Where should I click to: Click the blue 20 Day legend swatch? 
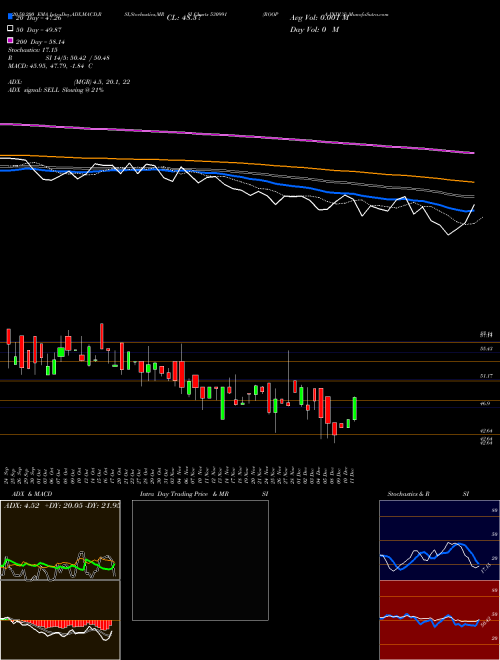tap(11, 17)
